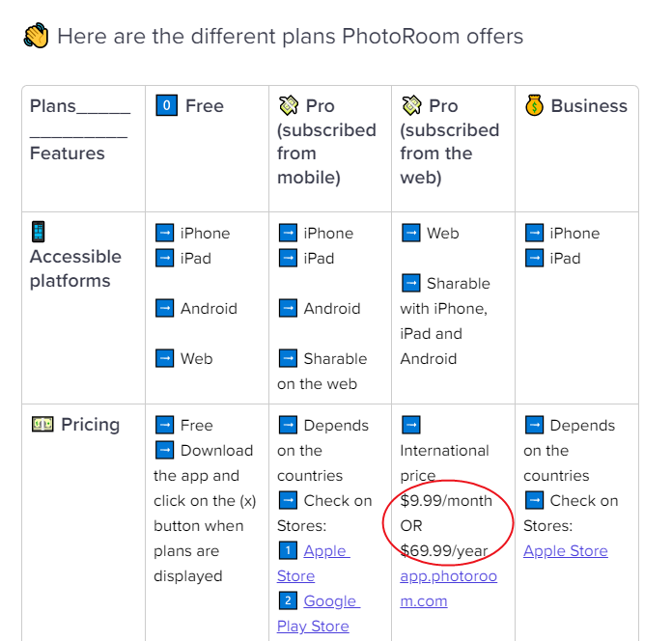Click arrow icon next to Web in Pro web column
This screenshot has height=641, width=672.
click(411, 233)
